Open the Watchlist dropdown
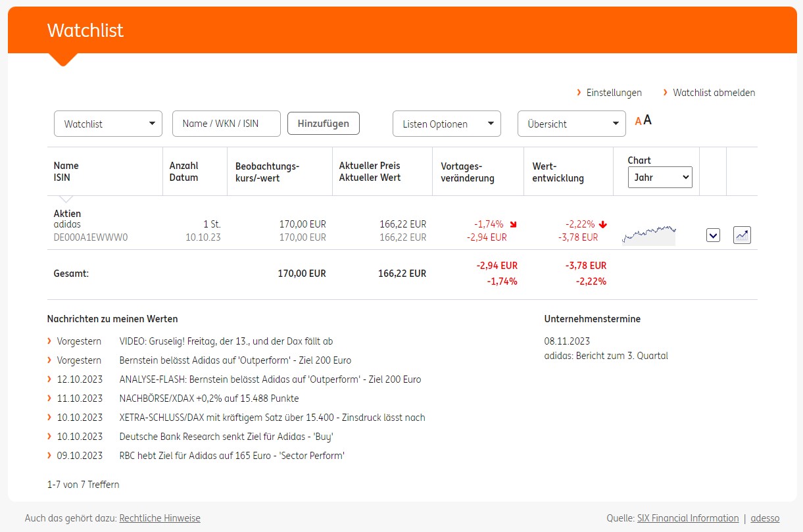The height and width of the screenshot is (532, 803). pyautogui.click(x=108, y=124)
